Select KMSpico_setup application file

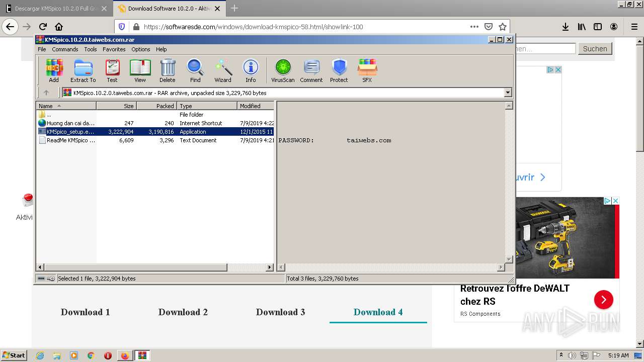pos(155,132)
